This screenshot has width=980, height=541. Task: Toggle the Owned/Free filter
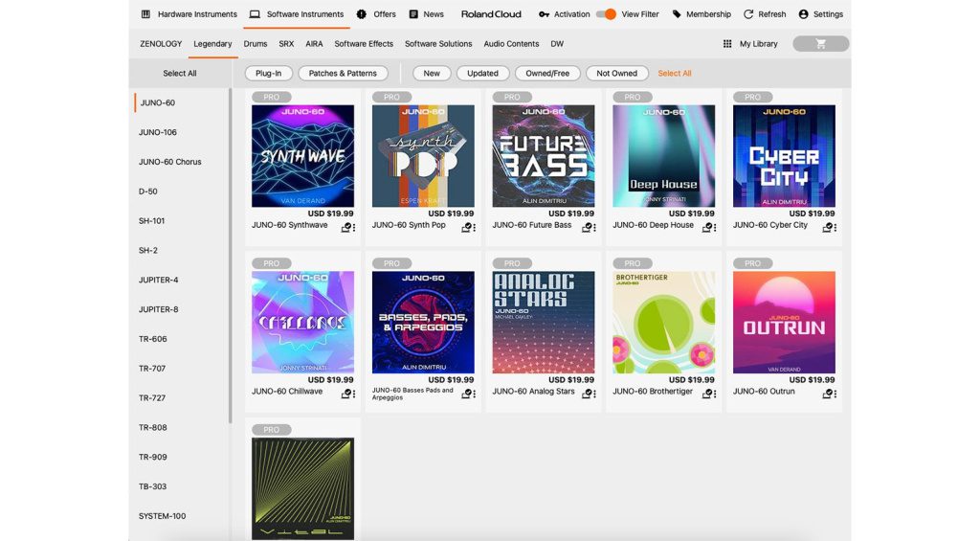(x=547, y=74)
